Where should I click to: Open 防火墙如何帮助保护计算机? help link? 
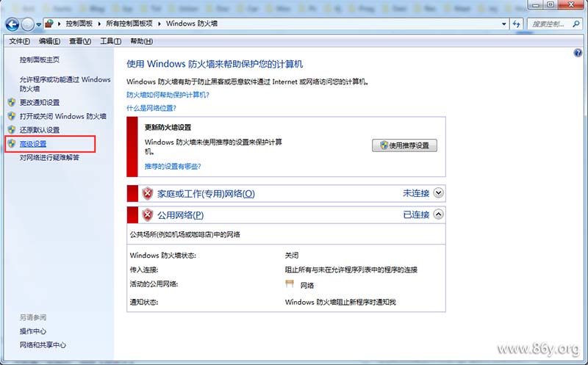168,95
